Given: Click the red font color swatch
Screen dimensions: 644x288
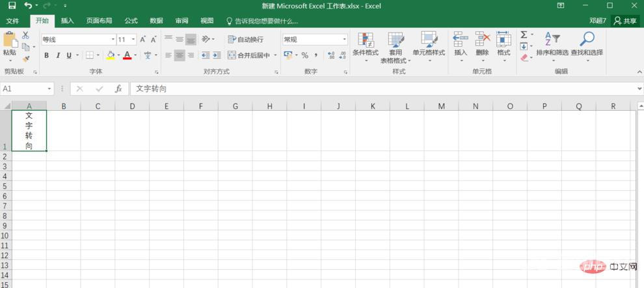Looking at the screenshot, I should [x=127, y=55].
